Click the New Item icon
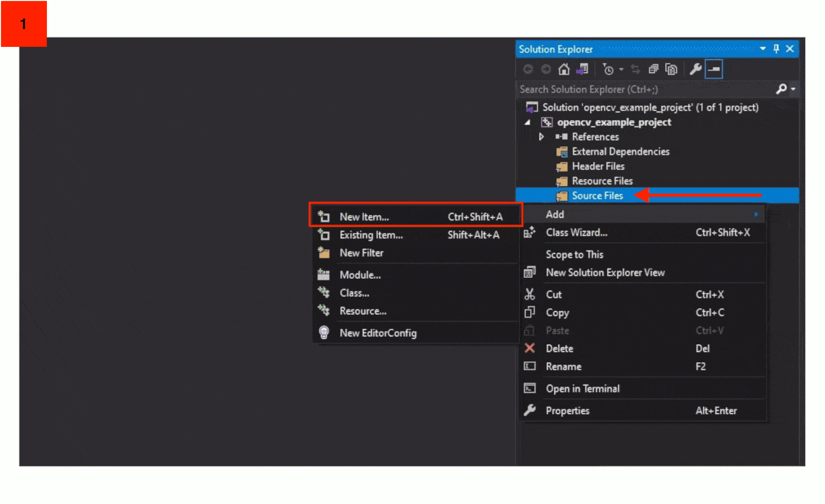Screen dimensions: 825x504 click(x=324, y=216)
